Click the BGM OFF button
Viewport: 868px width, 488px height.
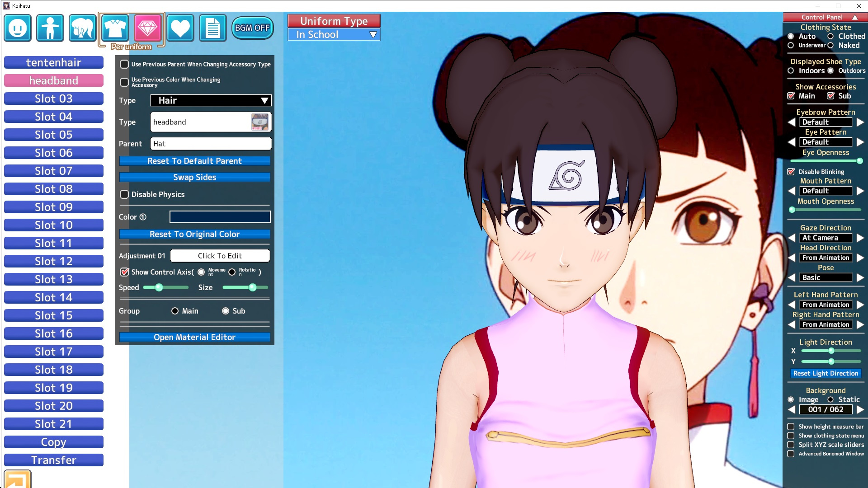click(x=252, y=28)
